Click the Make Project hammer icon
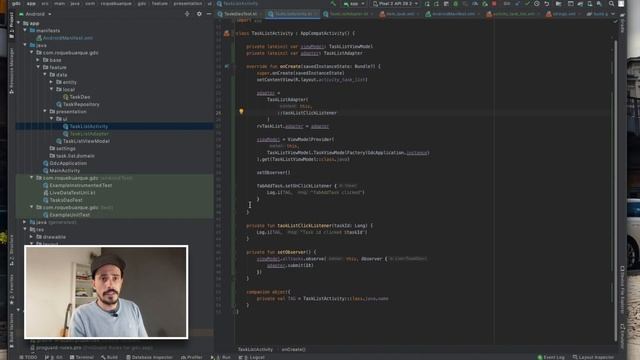 point(333,4)
